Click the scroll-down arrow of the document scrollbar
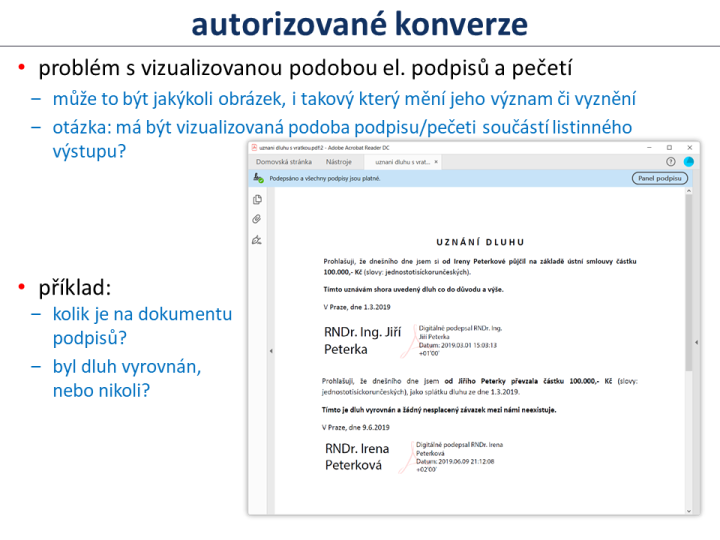This screenshot has height=540, width=720. click(x=689, y=511)
